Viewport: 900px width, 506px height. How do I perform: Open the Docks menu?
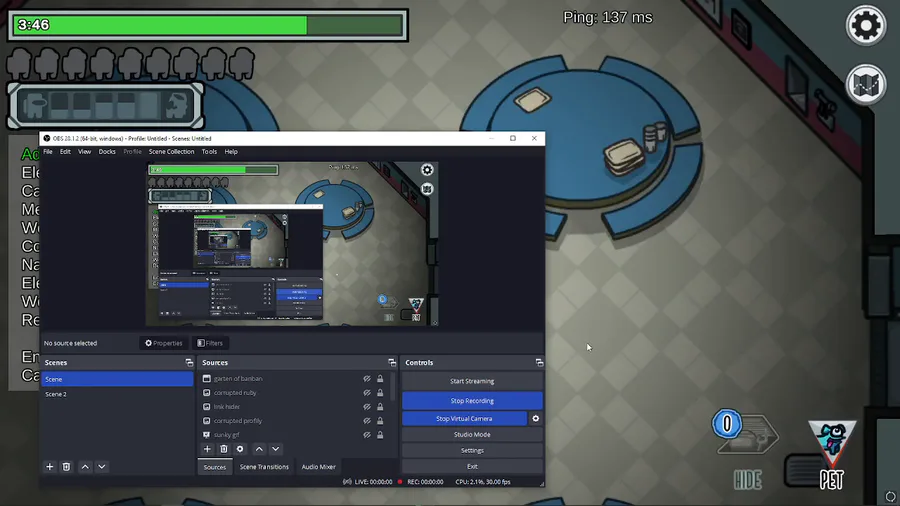click(x=107, y=151)
